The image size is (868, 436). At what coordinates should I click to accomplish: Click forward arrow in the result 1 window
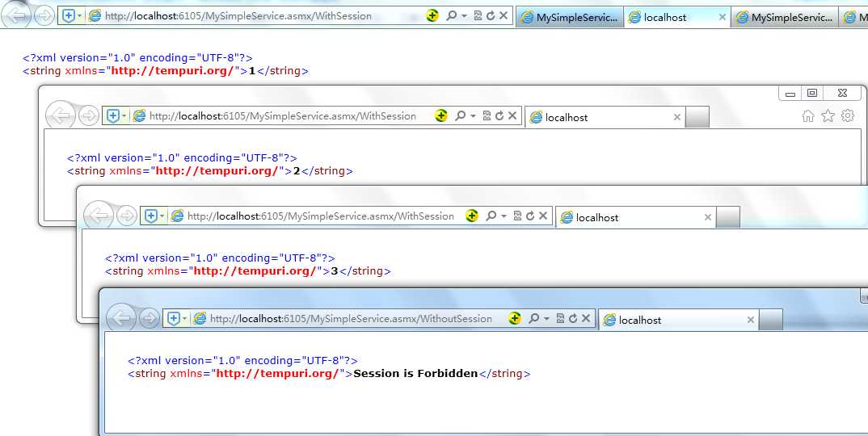44,15
